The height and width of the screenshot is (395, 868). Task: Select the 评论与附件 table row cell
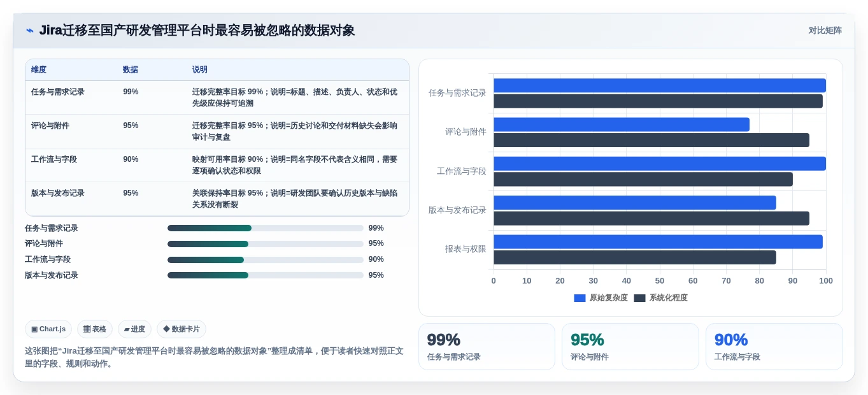tap(50, 126)
